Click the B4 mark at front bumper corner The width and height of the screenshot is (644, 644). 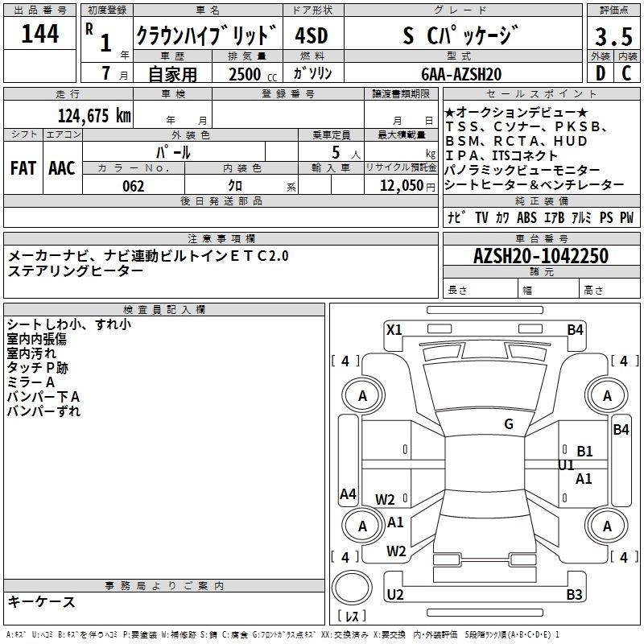click(x=575, y=330)
